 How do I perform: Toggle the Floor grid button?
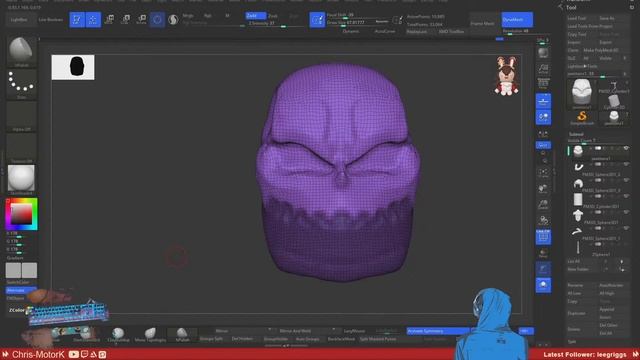click(543, 101)
